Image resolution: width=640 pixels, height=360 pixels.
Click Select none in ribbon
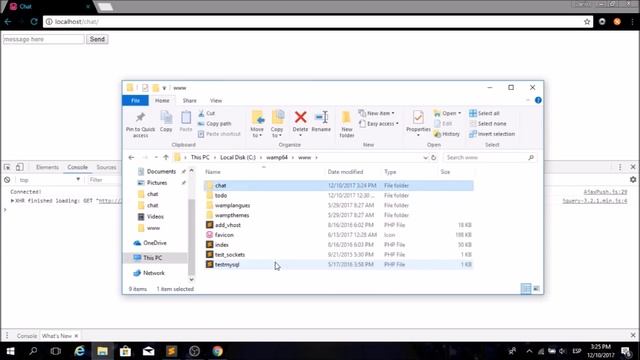[488, 123]
